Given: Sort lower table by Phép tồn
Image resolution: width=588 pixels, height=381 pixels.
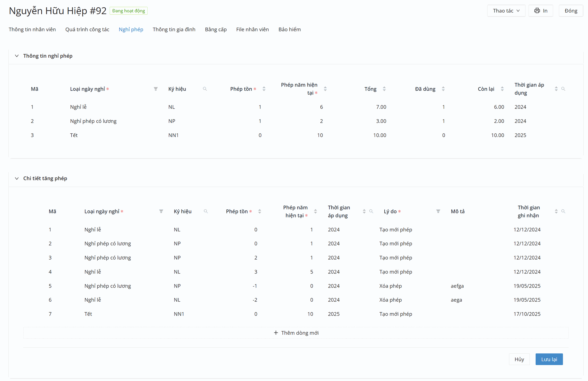Looking at the screenshot, I should pos(260,211).
